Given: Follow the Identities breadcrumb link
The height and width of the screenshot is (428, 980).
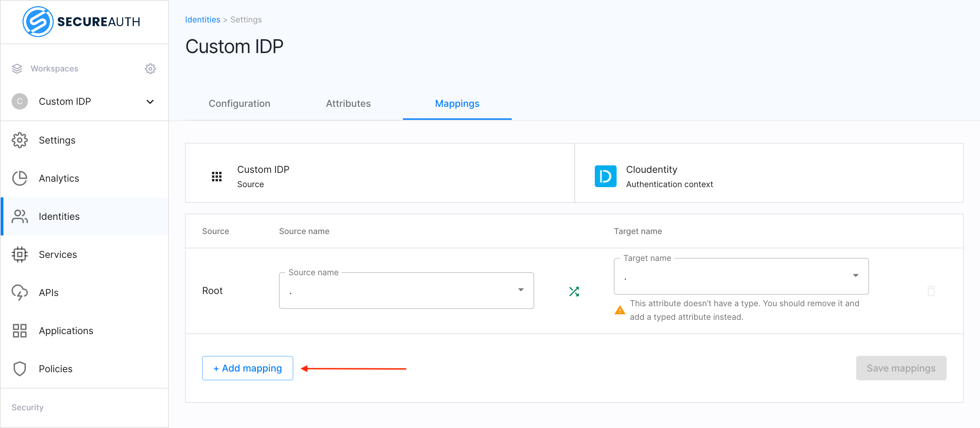Looking at the screenshot, I should pyautogui.click(x=202, y=19).
